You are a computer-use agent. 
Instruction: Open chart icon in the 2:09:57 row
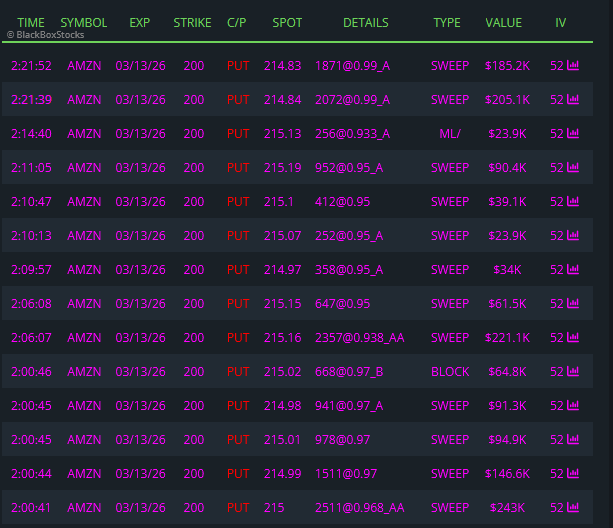[x=573, y=269]
